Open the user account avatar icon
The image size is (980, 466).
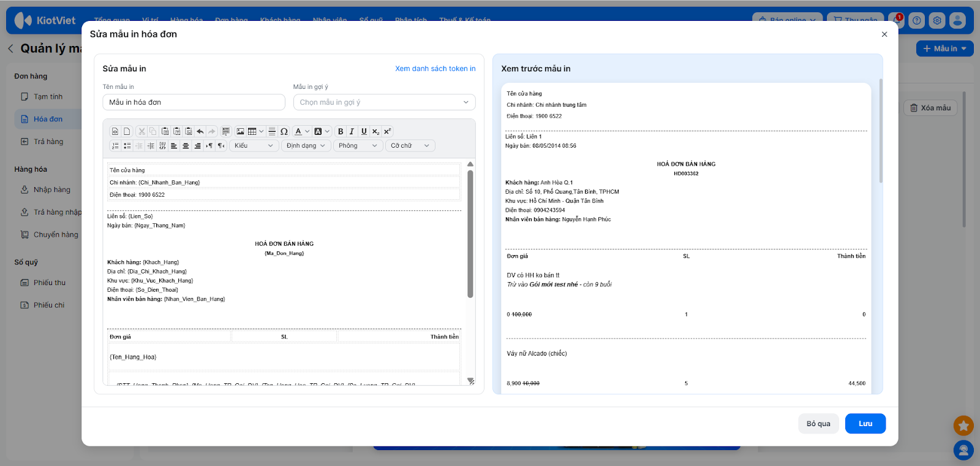point(957,20)
